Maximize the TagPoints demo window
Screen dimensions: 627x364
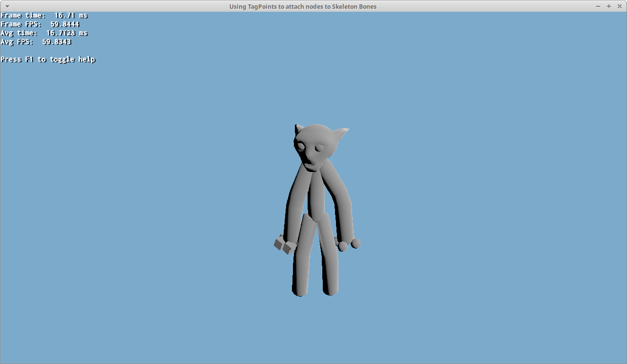coord(609,6)
